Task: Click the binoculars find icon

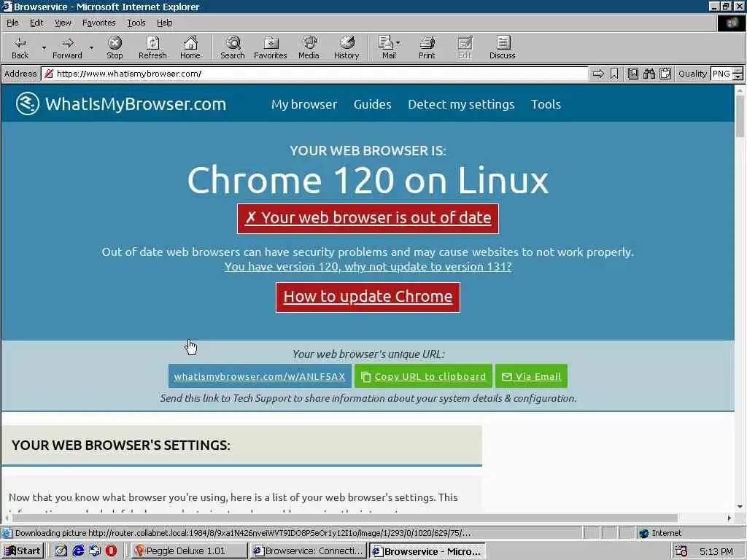Action: click(649, 74)
